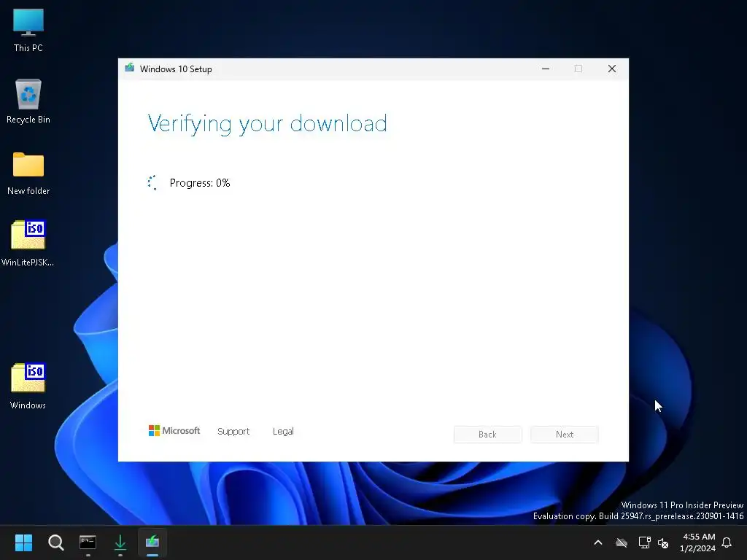Click the cloud sync tray icon
The image size is (747, 560).
point(622,542)
